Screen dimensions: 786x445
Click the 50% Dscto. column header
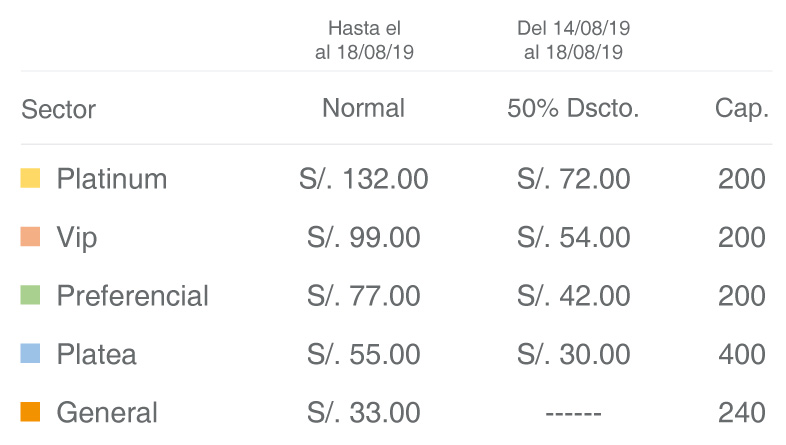[x=573, y=108]
